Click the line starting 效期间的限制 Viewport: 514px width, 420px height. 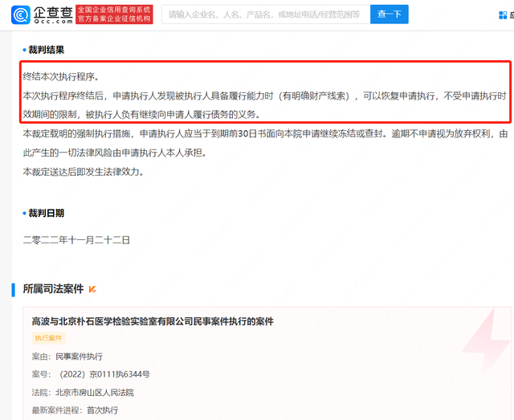141,115
